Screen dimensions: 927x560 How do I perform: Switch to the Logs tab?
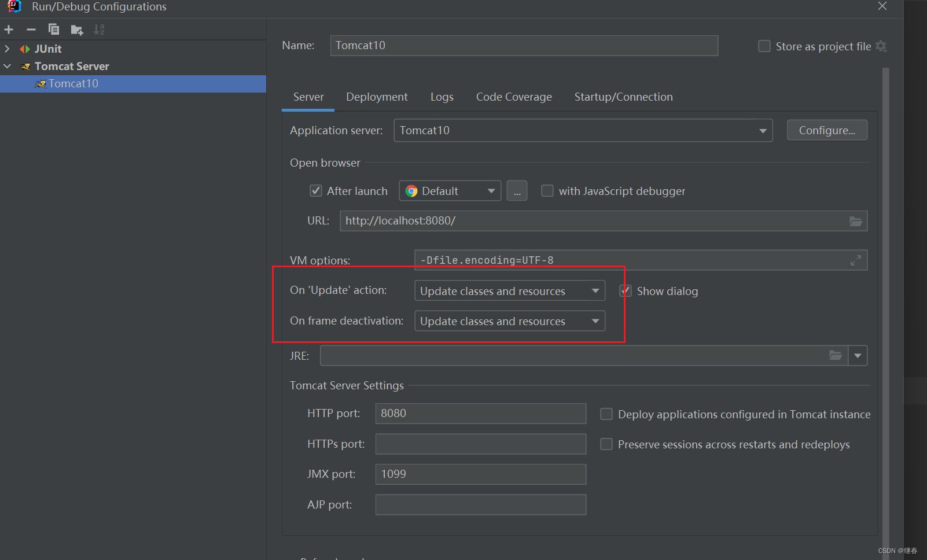point(442,97)
